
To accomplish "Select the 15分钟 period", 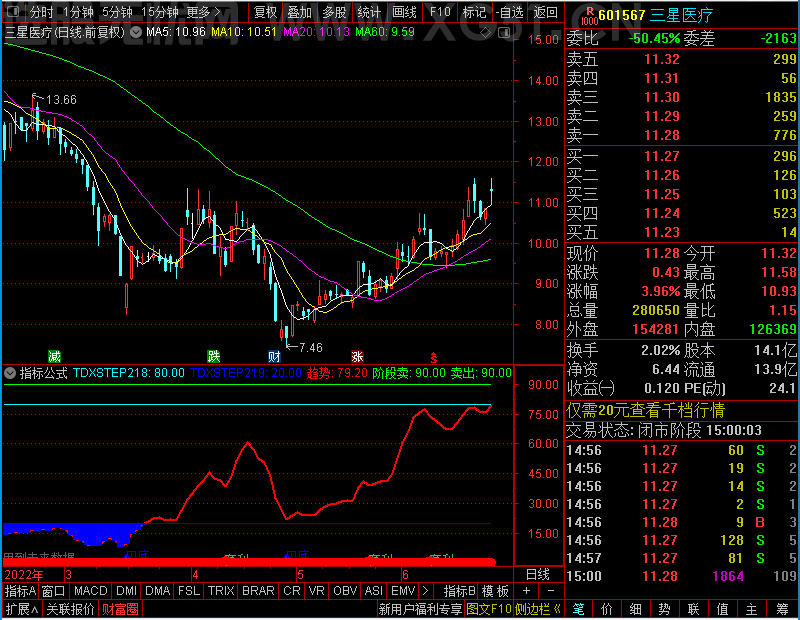I will [159, 12].
